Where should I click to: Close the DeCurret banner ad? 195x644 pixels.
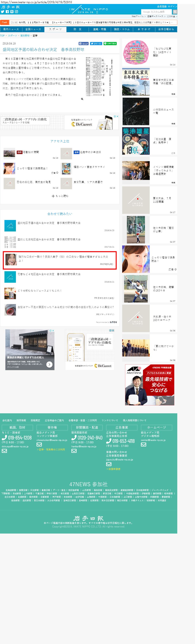click(x=117, y=116)
